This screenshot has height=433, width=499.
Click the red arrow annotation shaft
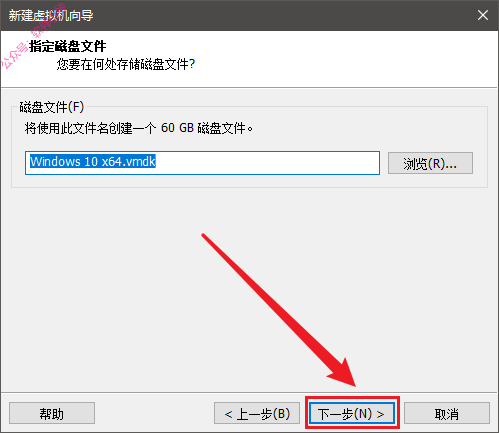267,300
